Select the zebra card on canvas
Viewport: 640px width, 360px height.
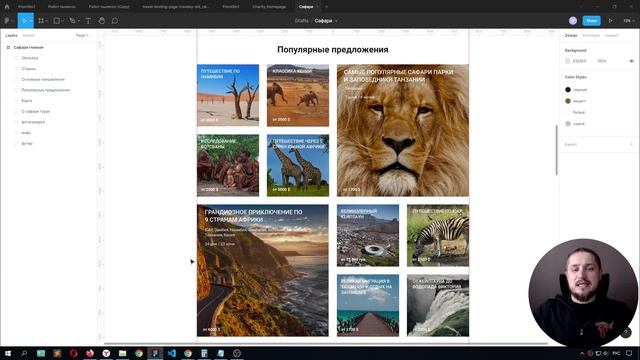pyautogui.click(x=438, y=236)
